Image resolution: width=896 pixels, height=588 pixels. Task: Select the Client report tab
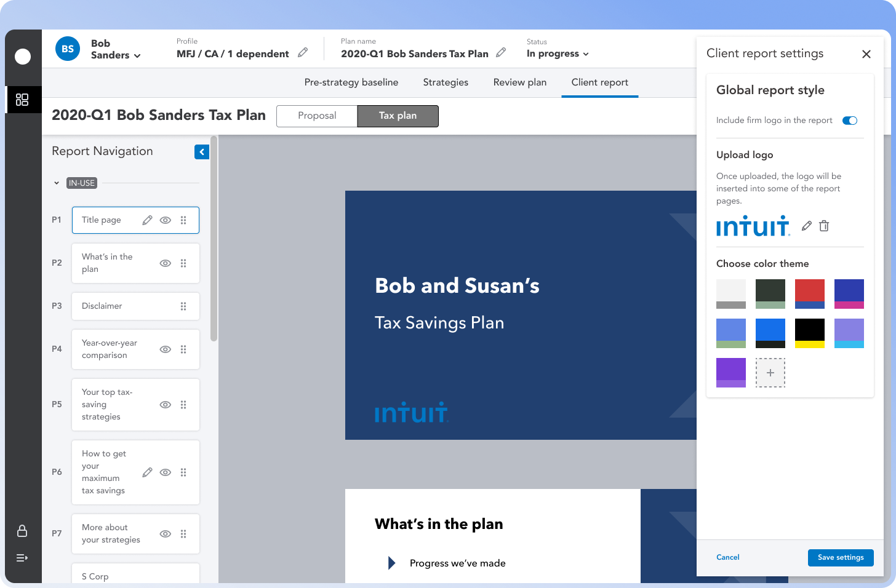click(600, 82)
